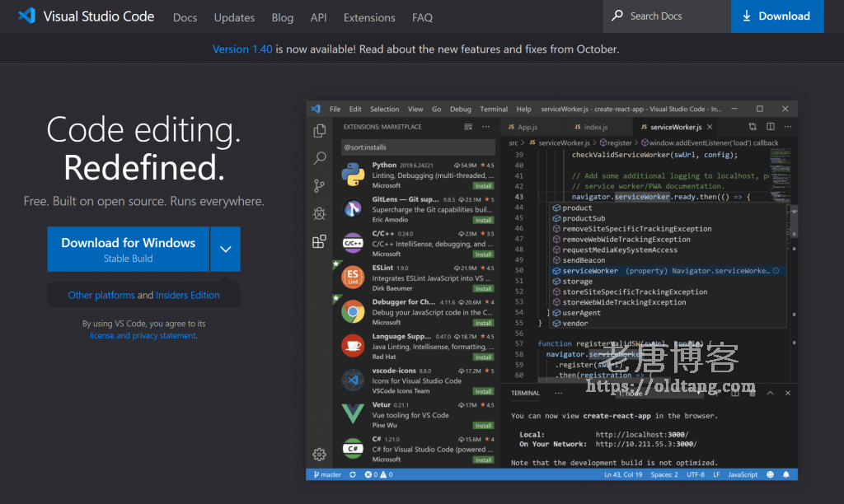
Task: Click the vscode-icons extension icon
Action: click(353, 380)
